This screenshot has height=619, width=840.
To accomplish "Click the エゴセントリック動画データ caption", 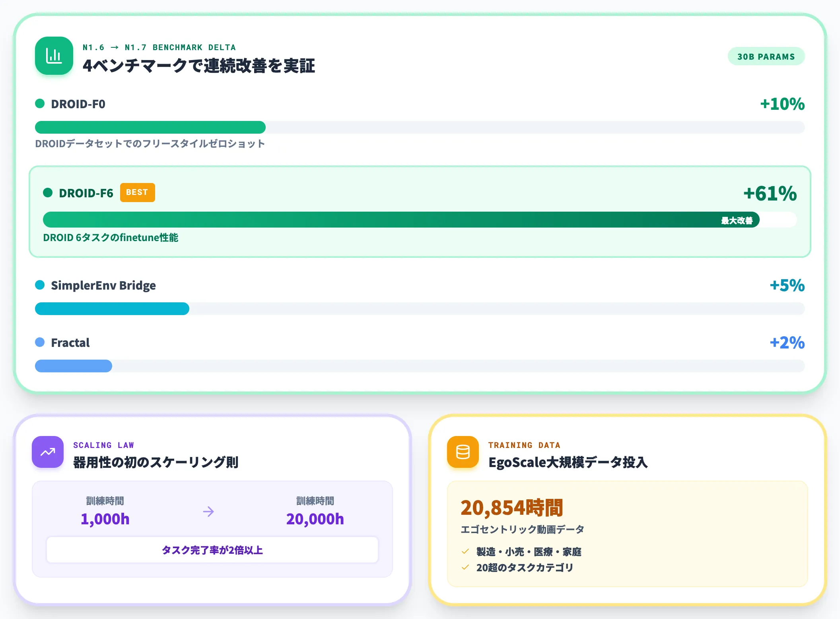I will pos(523,529).
